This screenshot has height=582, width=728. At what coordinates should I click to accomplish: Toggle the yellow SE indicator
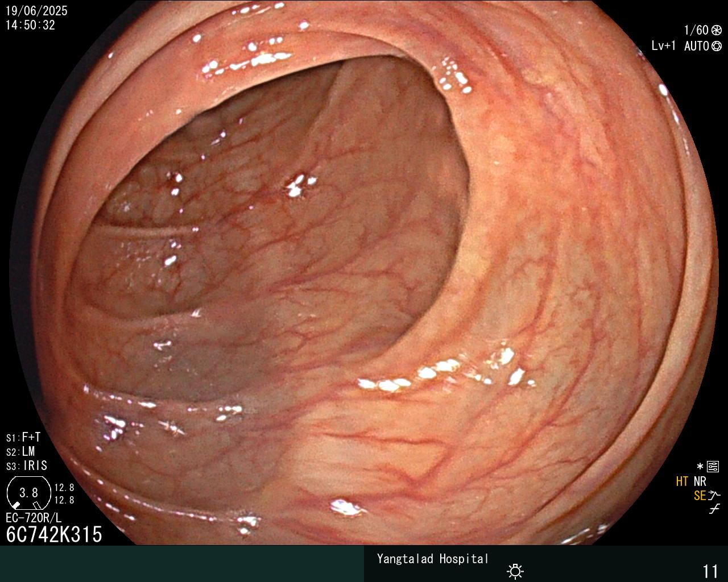pyautogui.click(x=700, y=496)
